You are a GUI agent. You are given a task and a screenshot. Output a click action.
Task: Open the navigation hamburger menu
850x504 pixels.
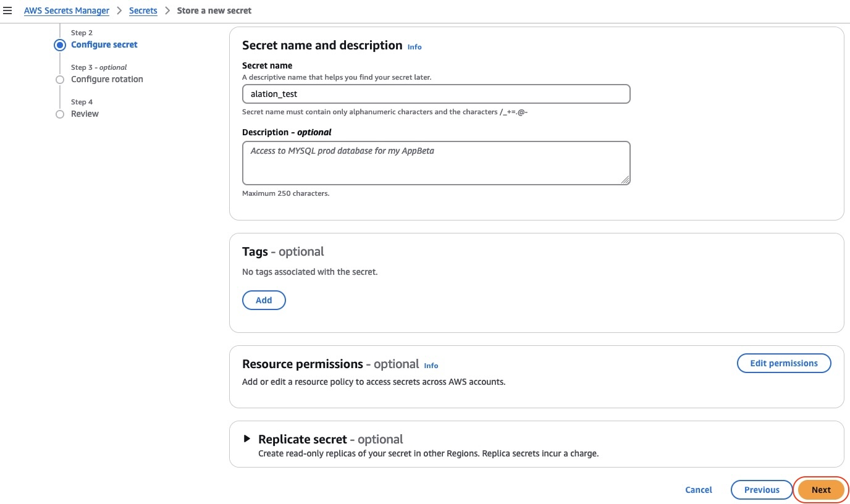pos(9,10)
